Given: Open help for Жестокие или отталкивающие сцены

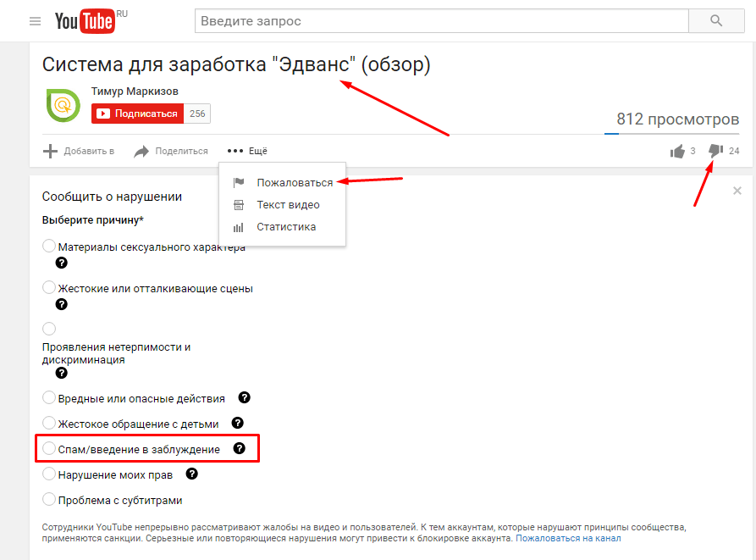Looking at the screenshot, I should [61, 304].
